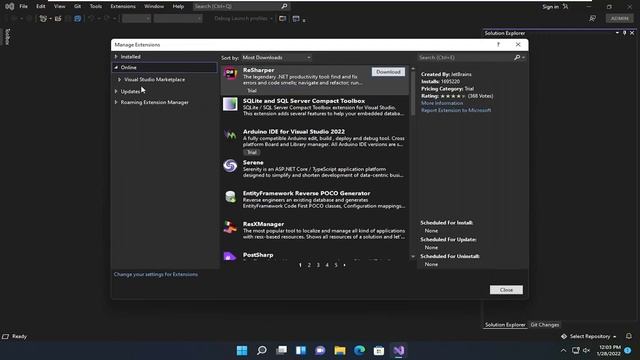Open File Explorer from taskbar
Image resolution: width=640 pixels, height=360 pixels.
340,350
